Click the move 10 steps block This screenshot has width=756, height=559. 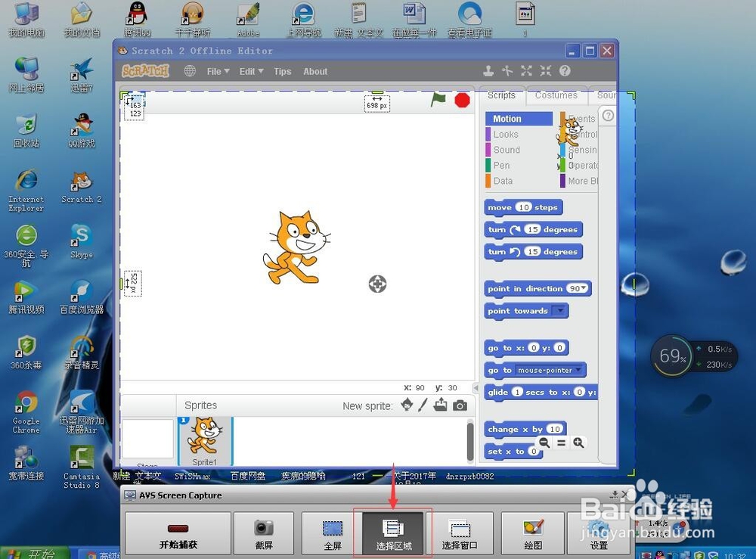coord(523,207)
